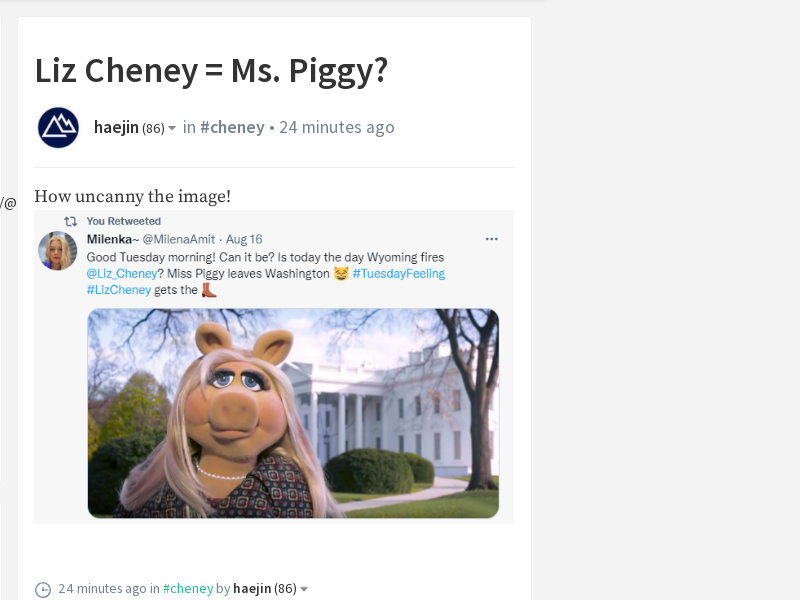800x600 pixels.
Task: Click the haejin name in the footer
Action: pos(252,589)
